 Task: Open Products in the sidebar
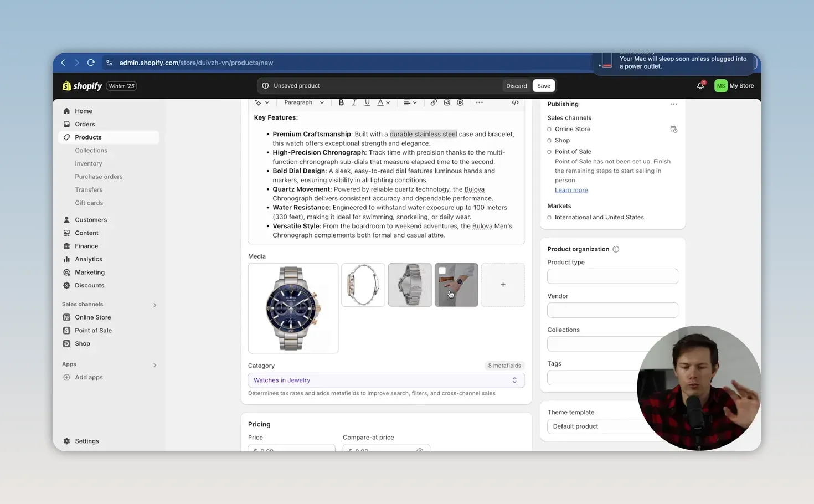pyautogui.click(x=109, y=137)
